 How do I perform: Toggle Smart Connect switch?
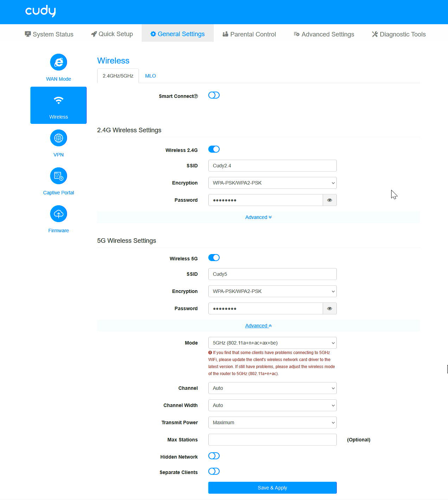214,95
